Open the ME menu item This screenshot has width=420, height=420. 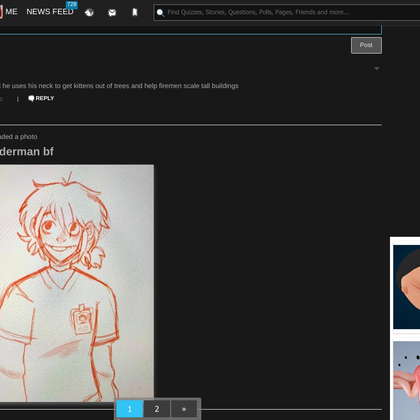pyautogui.click(x=11, y=12)
